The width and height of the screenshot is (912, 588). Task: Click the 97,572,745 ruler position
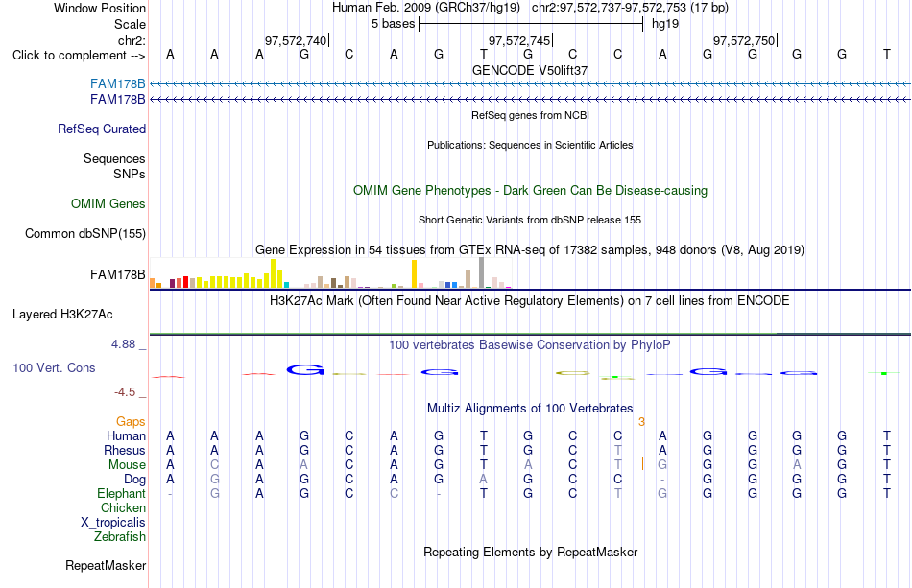(x=519, y=40)
